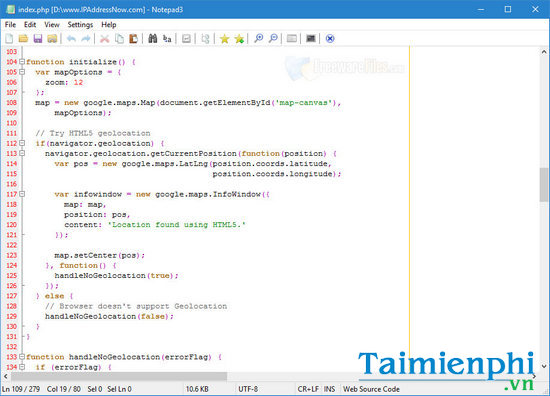Click the blue circled X exit icon
The height and width of the screenshot is (396, 550).
click(330, 39)
